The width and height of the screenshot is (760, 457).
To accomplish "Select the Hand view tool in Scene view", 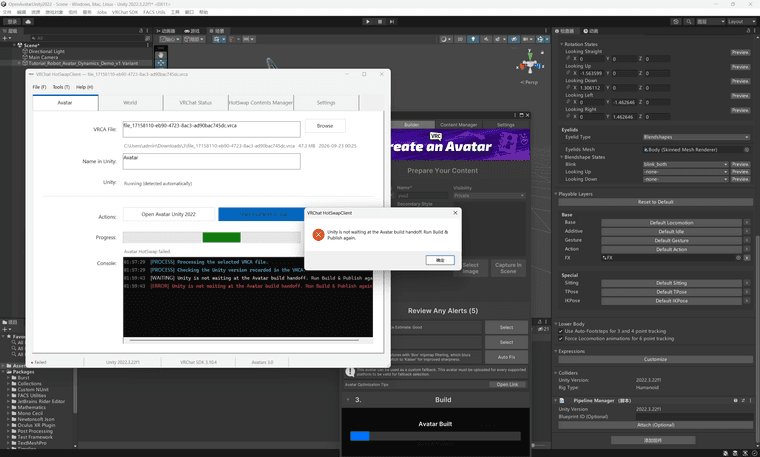I will (160, 55).
